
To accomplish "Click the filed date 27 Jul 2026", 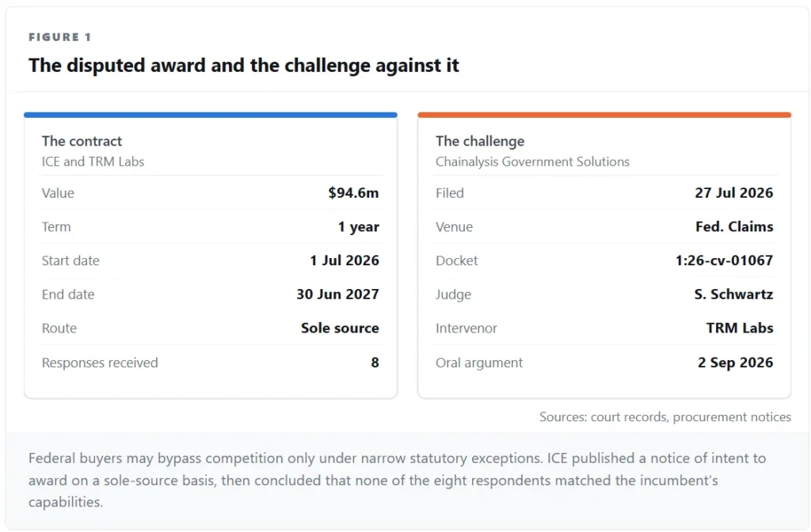I will point(734,193).
